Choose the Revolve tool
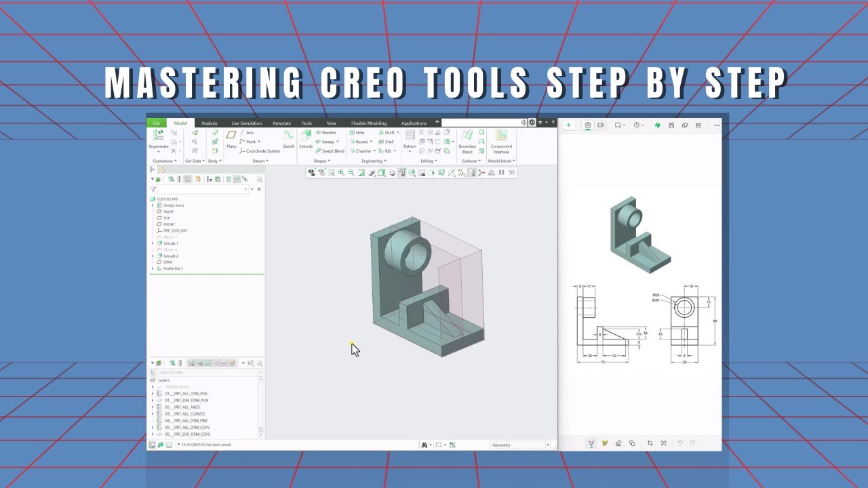The height and width of the screenshot is (488, 868). [x=325, y=133]
